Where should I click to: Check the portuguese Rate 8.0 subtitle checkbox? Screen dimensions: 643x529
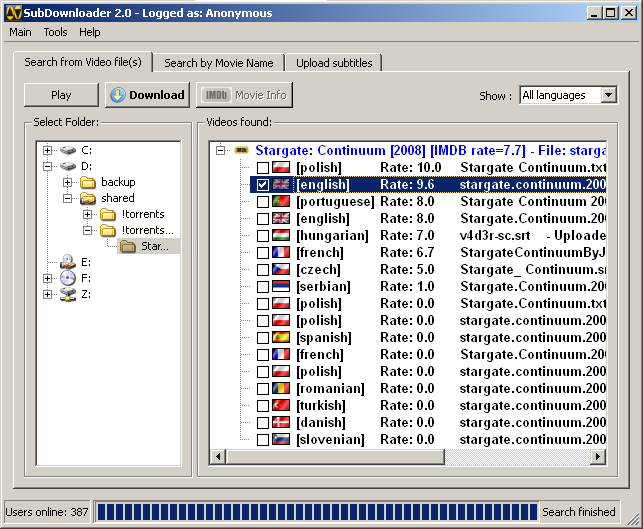pyautogui.click(x=263, y=202)
